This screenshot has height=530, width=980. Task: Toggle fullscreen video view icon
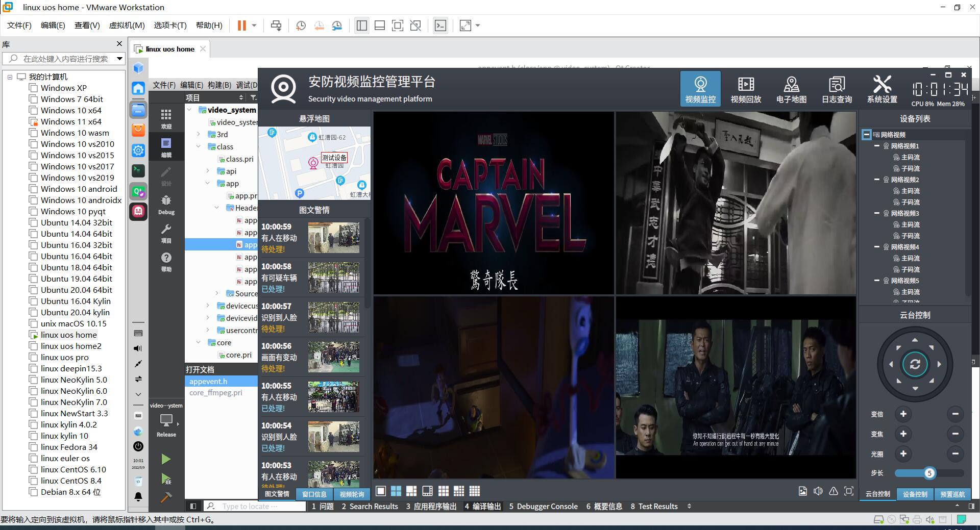(849, 491)
